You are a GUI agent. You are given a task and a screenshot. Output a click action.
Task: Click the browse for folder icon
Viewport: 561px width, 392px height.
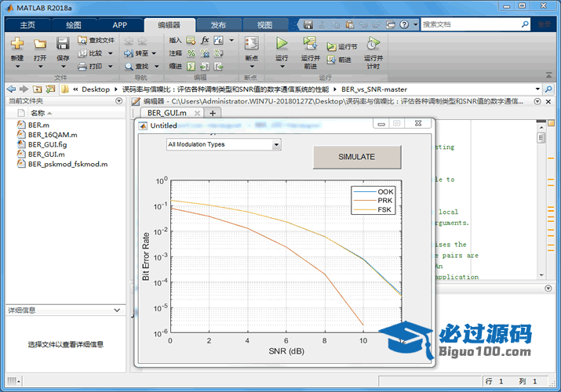coord(50,89)
